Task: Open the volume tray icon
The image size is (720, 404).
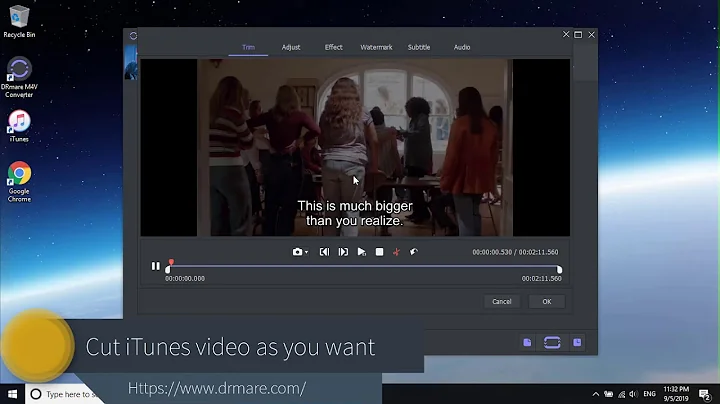Action: (x=634, y=394)
